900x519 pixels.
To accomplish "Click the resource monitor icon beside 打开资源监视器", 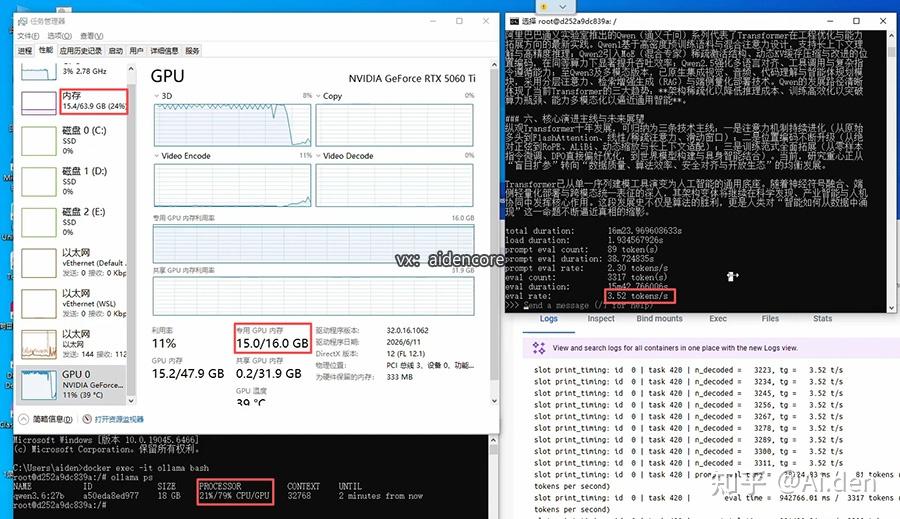I will 87,419.
